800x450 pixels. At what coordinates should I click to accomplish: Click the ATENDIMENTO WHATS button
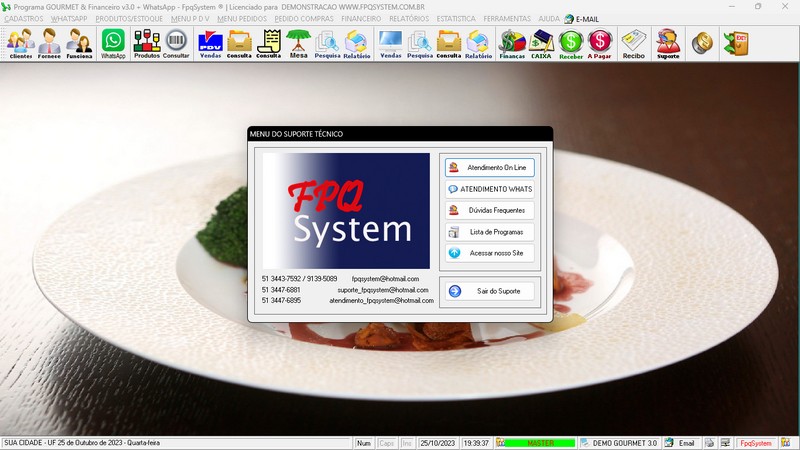[x=489, y=189]
